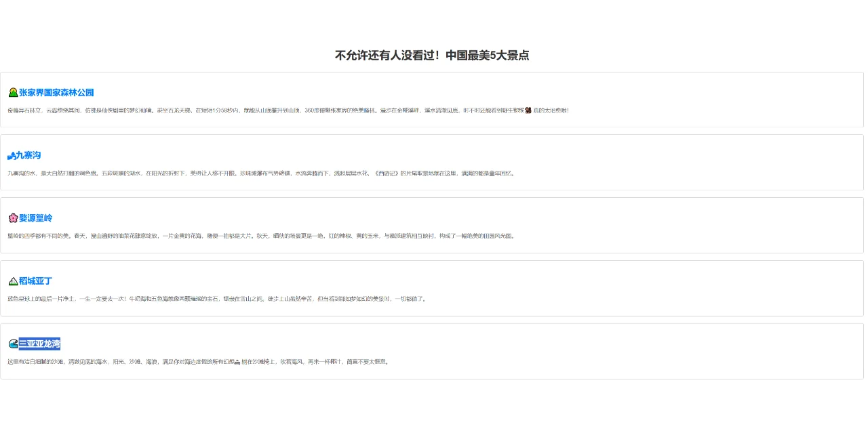Click the wave emoji beside 三亚亚龙湾
Screen dimensions: 868x433
(x=12, y=344)
